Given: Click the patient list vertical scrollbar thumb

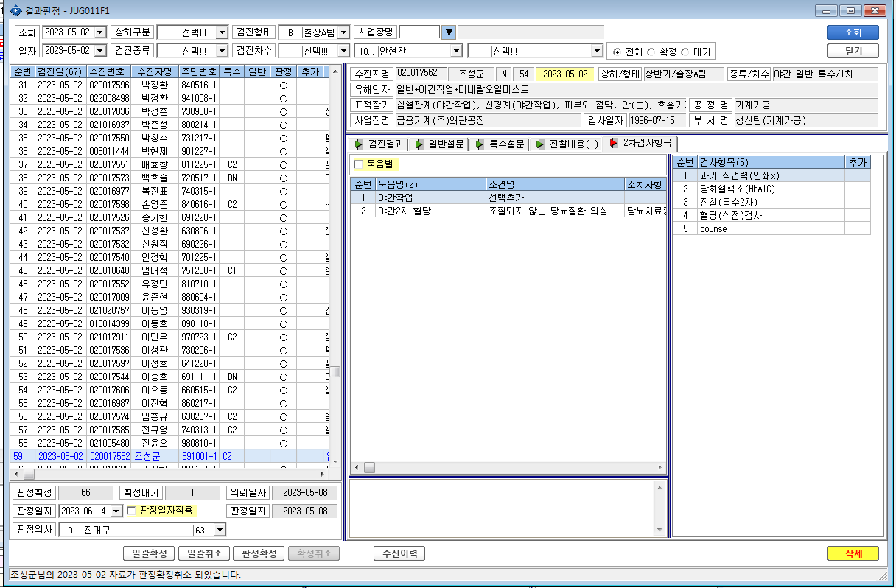Looking at the screenshot, I should pos(335,372).
